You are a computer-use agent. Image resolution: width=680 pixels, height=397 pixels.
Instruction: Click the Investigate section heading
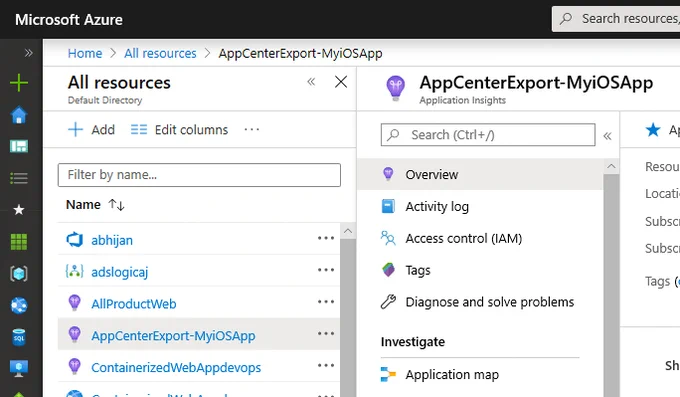point(412,342)
